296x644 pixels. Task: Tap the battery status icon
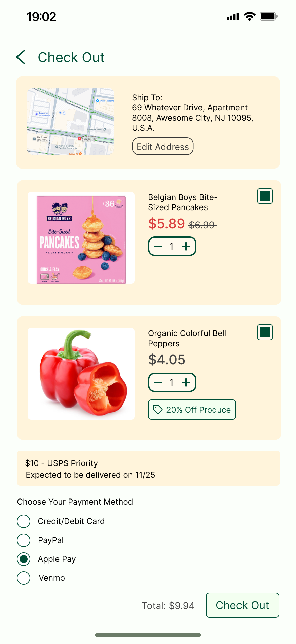(x=268, y=17)
